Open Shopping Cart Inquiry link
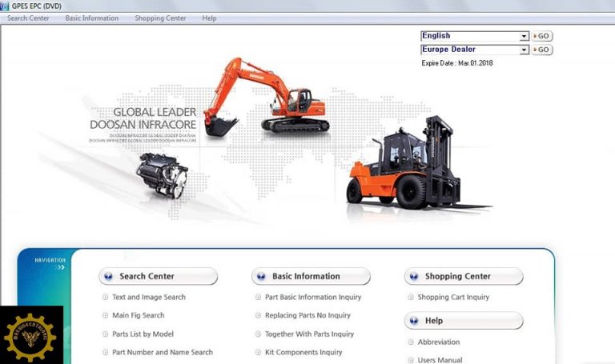 (x=453, y=297)
